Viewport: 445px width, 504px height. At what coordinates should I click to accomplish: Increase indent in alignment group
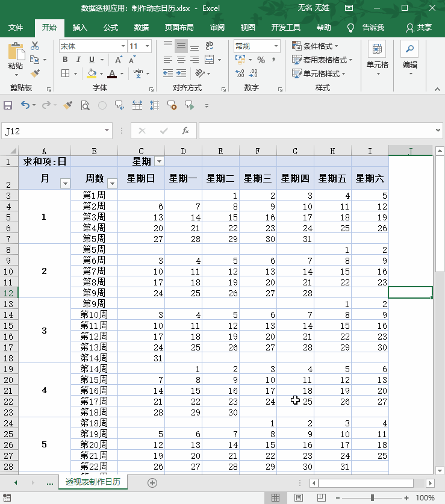[x=181, y=73]
